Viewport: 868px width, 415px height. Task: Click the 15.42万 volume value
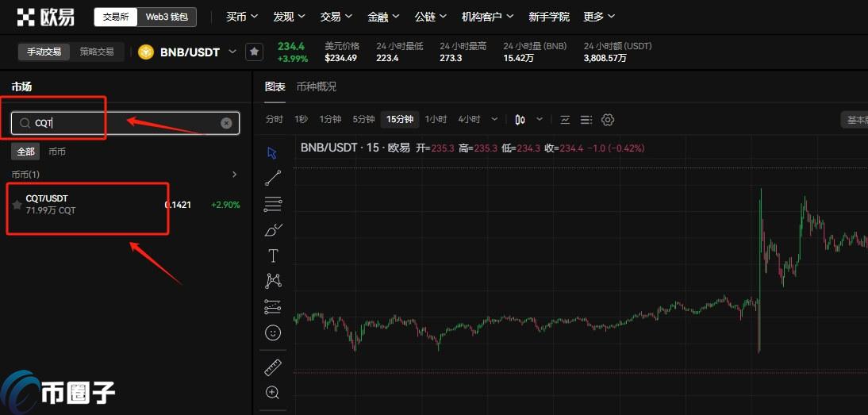click(520, 58)
